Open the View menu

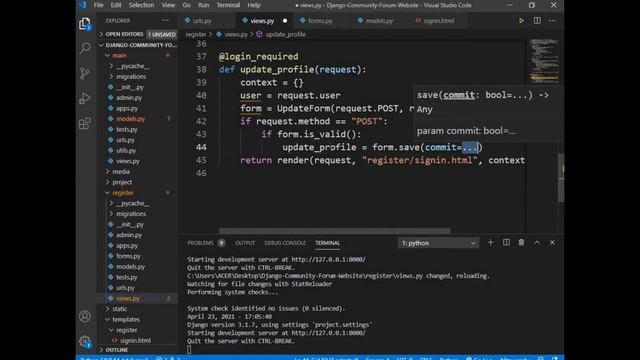click(168, 5)
